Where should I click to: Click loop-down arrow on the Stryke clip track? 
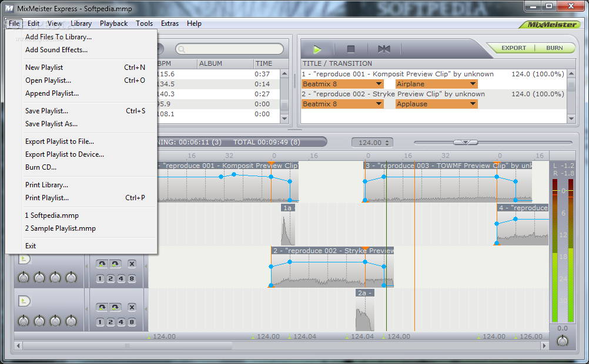[x=115, y=264]
